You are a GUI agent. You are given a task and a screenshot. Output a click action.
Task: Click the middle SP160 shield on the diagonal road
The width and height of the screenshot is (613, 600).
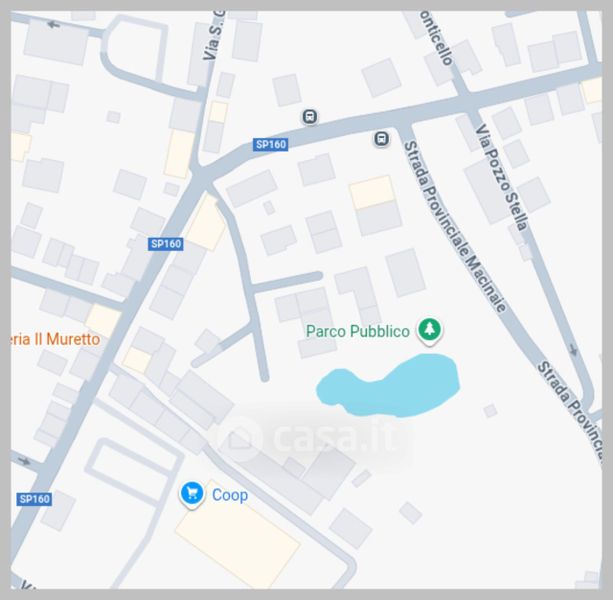pyautogui.click(x=166, y=244)
